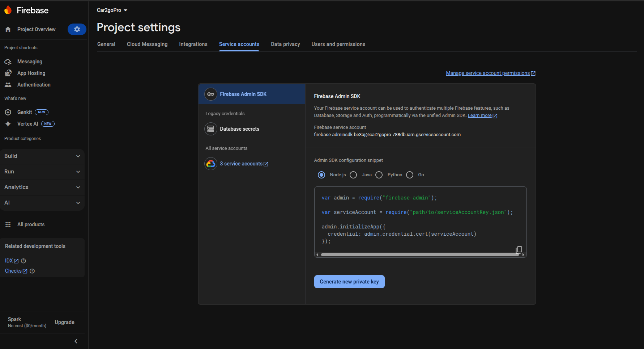Click Spark No-cost plan label
This screenshot has height=349, width=644.
pos(27,322)
